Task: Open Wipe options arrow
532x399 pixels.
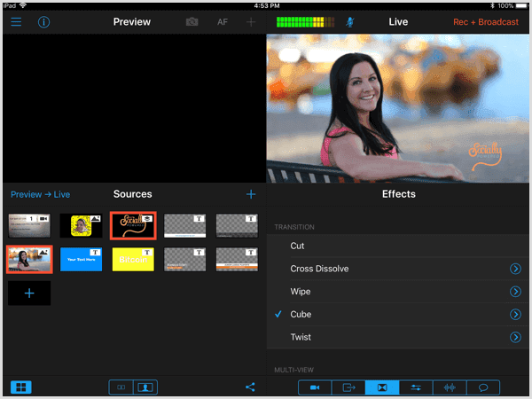Action: click(x=515, y=292)
